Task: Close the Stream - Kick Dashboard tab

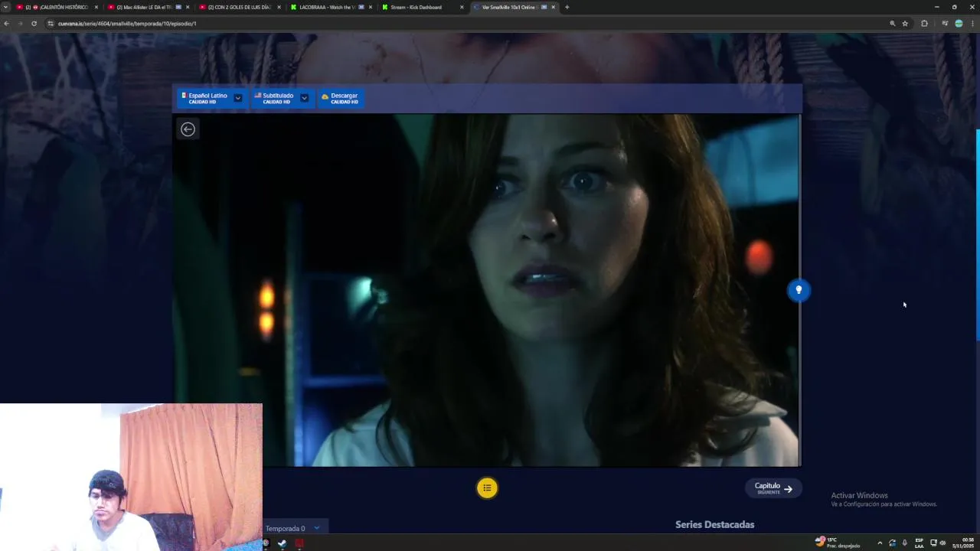Action: [x=462, y=7]
